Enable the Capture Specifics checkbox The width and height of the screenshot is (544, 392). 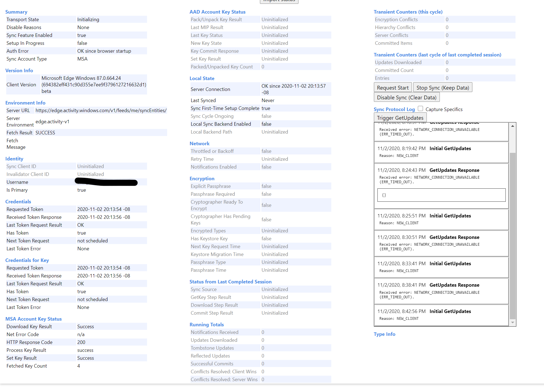420,109
